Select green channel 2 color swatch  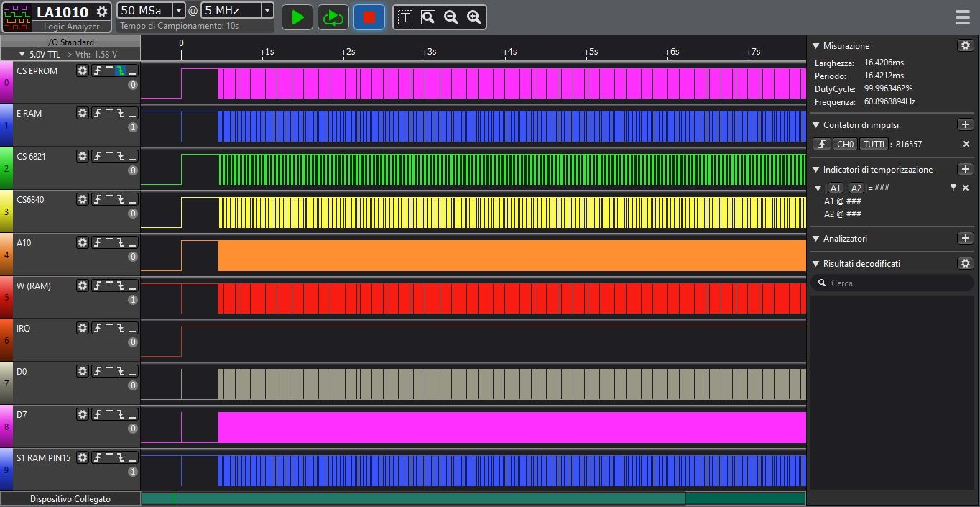6,168
